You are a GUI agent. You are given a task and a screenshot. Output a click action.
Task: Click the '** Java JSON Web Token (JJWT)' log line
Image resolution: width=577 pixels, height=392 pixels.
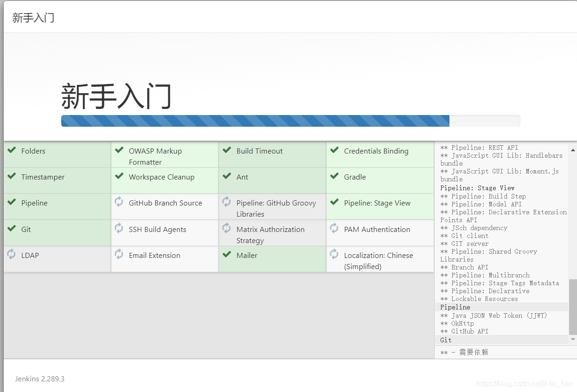pos(494,315)
